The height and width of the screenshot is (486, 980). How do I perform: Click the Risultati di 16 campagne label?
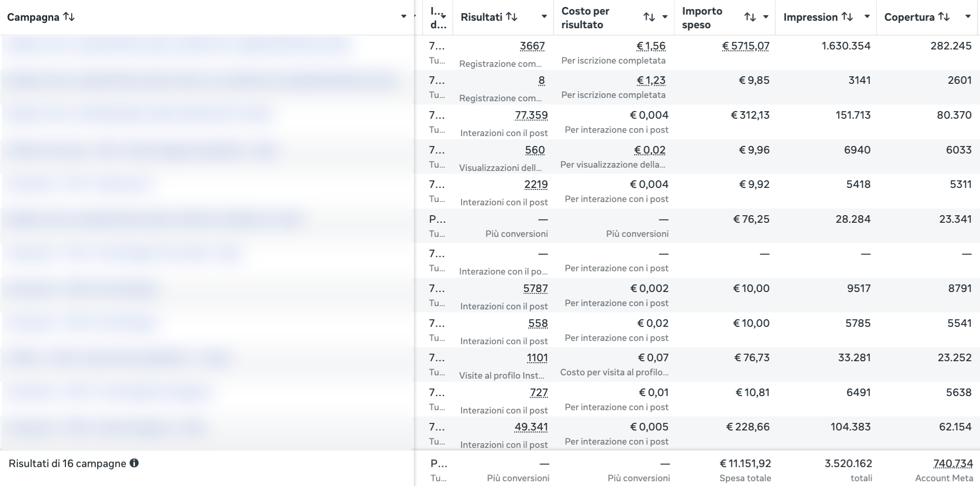coord(67,463)
